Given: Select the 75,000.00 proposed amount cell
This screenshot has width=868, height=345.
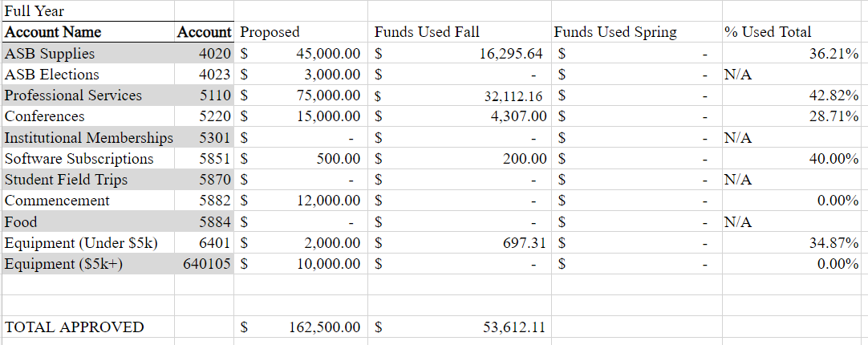Looking at the screenshot, I should click(x=301, y=95).
